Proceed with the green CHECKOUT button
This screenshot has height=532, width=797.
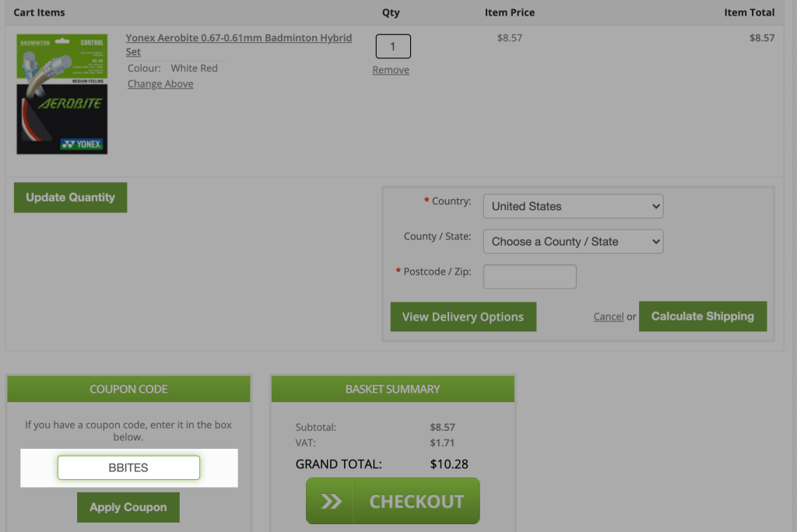click(392, 501)
